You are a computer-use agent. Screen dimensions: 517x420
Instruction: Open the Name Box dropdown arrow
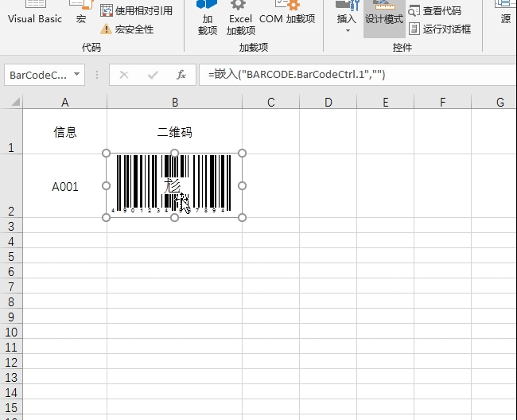tap(77, 74)
